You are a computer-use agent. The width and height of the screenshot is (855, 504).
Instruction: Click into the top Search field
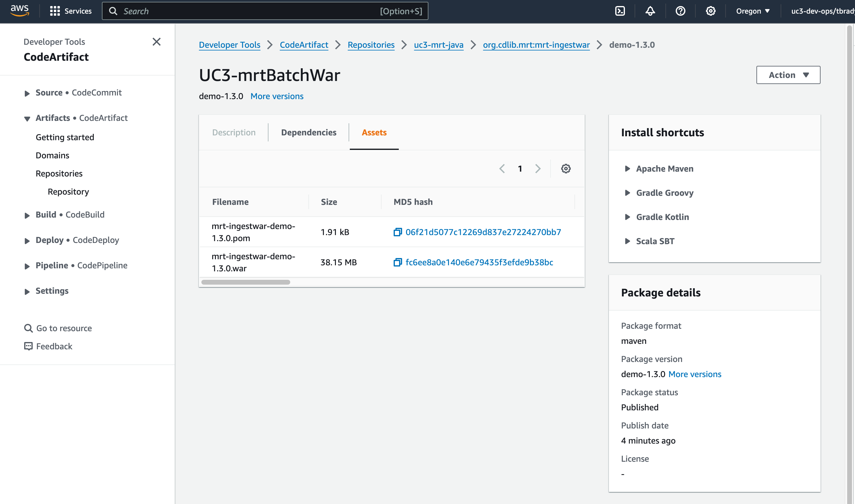tap(265, 11)
